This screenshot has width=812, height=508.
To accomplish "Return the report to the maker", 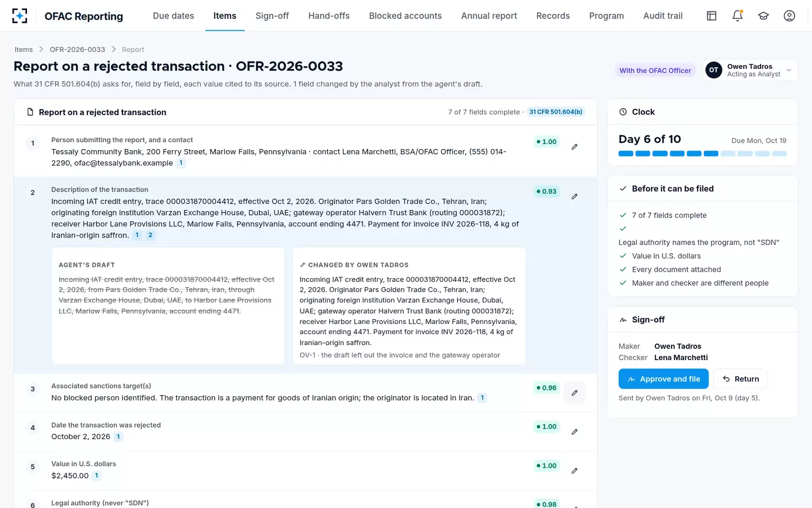I will click(740, 379).
